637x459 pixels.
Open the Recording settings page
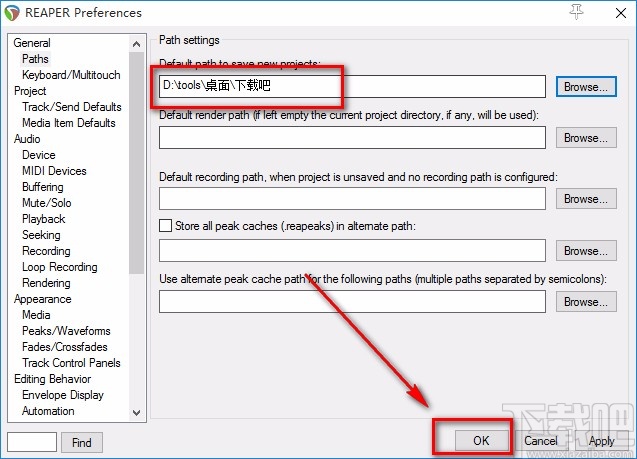46,251
